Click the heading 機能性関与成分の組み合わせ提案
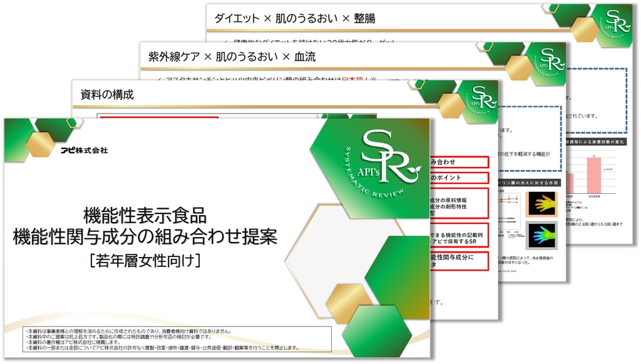The height and width of the screenshot is (364, 641). (145, 237)
